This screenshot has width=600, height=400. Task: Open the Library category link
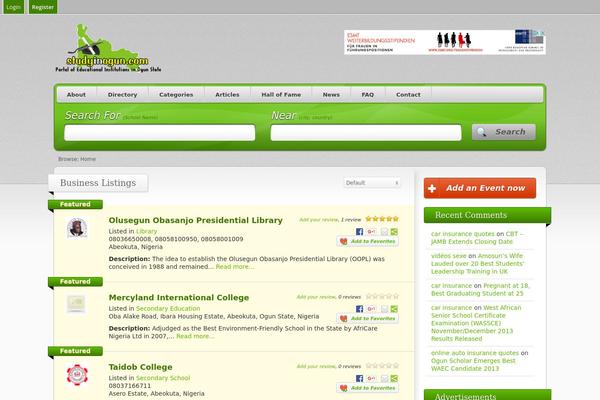147,231
